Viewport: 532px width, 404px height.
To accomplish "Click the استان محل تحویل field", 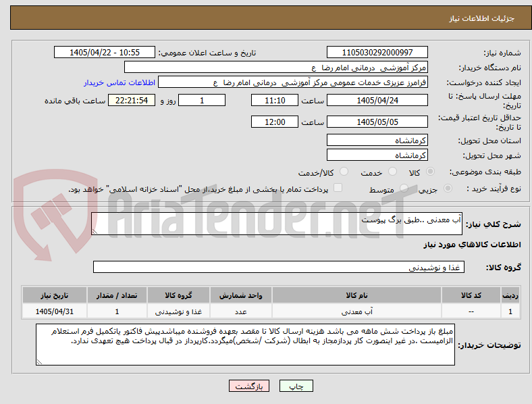I will click(377, 140).
